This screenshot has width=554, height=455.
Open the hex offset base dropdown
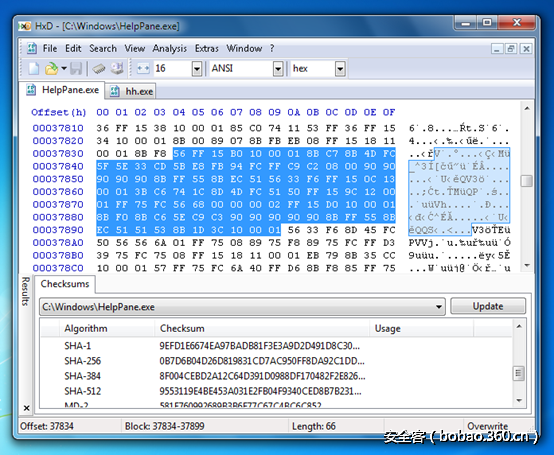340,69
